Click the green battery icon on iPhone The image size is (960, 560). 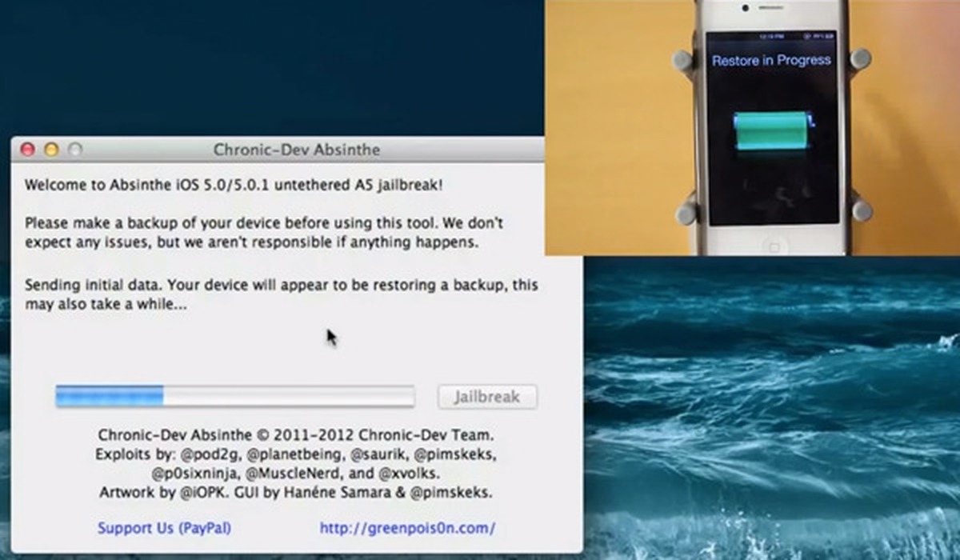click(774, 130)
